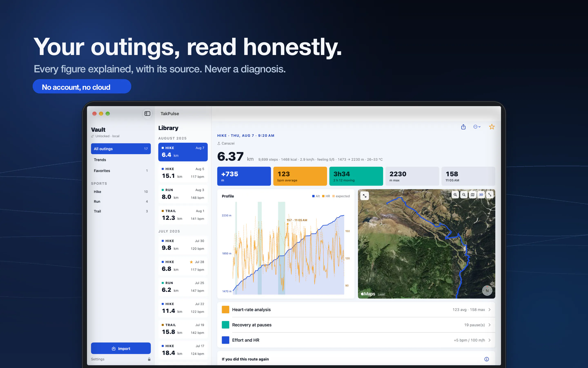Open the Jul 25 run of 6.2 km

tap(183, 287)
